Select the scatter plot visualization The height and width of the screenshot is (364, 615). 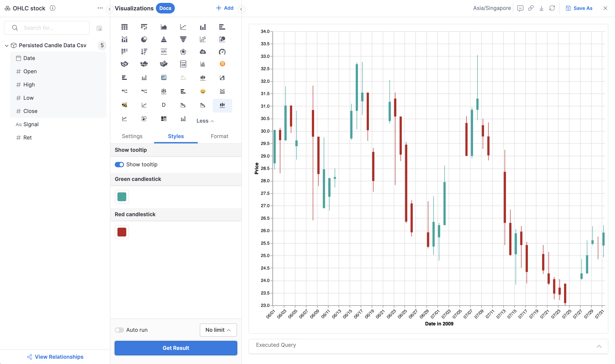pos(203,39)
